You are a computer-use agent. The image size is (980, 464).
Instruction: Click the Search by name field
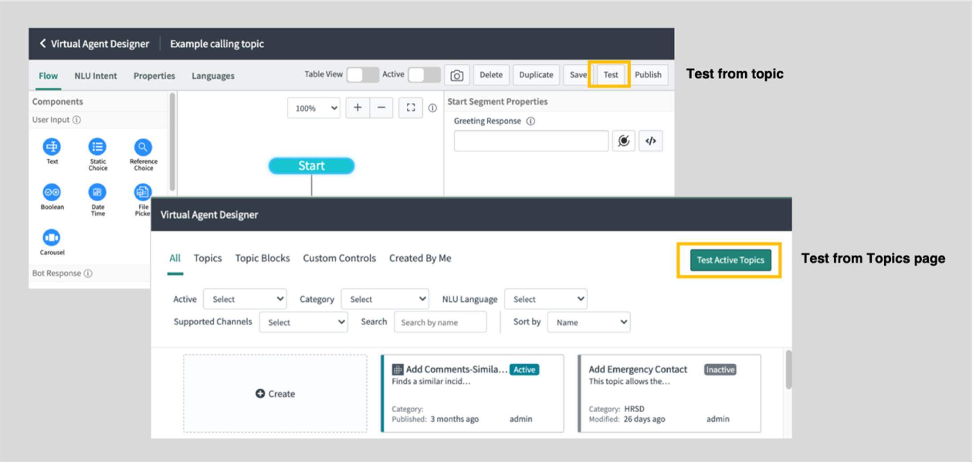[440, 322]
